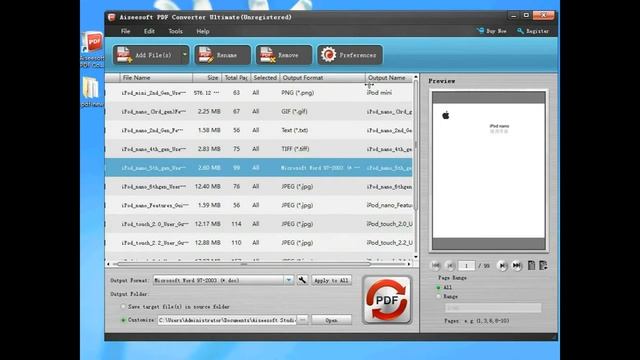Click the Apply to All button
The width and height of the screenshot is (640, 360).
pos(331,280)
